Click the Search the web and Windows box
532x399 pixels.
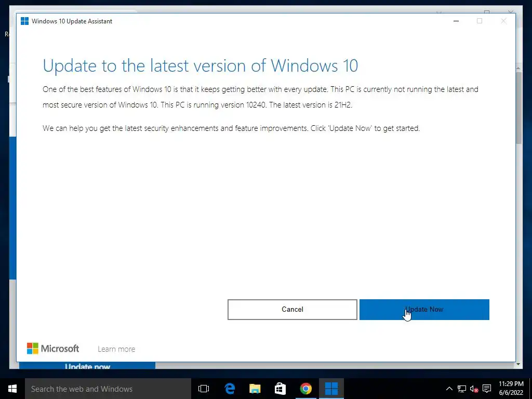[108, 389]
